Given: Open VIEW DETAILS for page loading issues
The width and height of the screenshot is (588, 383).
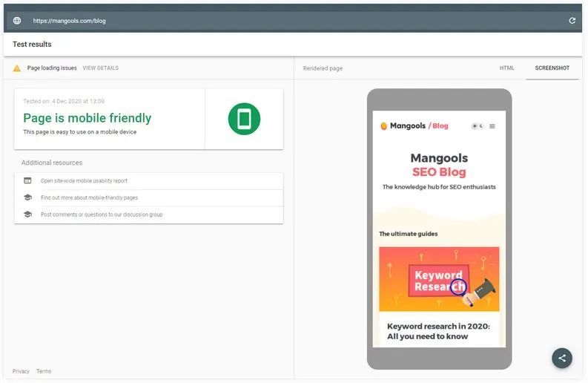Looking at the screenshot, I should click(x=101, y=68).
